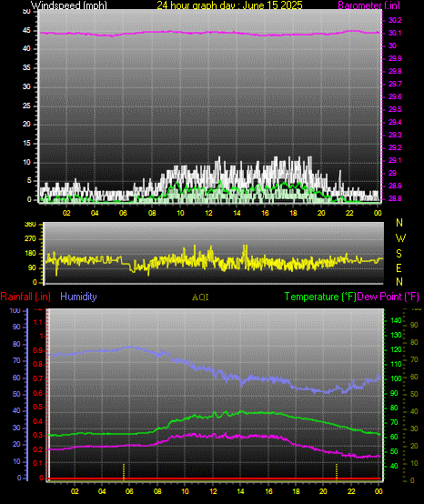
Task: Click hour label "18" under the windspeed chart
Action: 293,213
